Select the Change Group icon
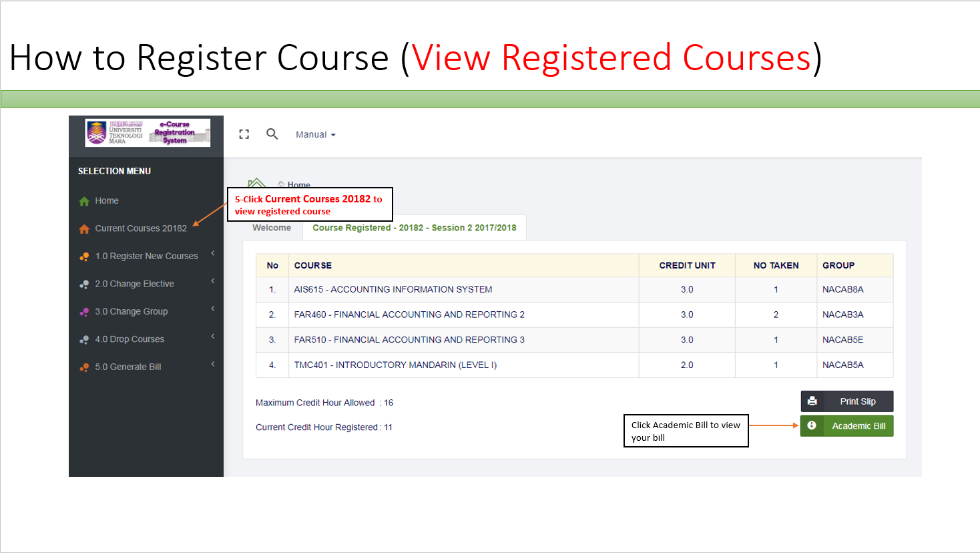The image size is (980, 553). coord(85,311)
